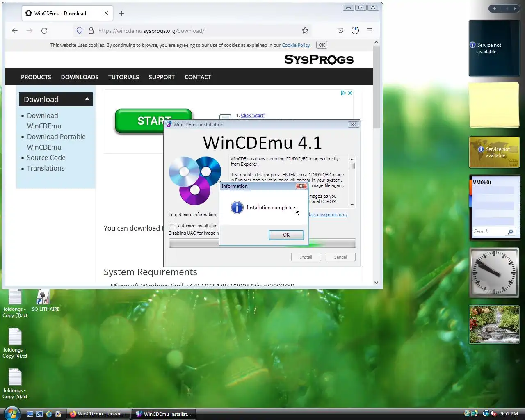Click Firefox forward arrow

30,30
